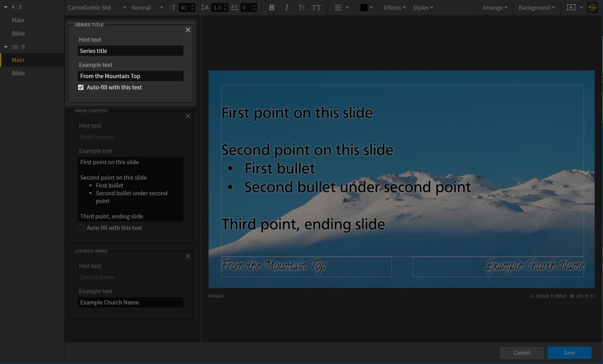Uncheck Auto-fill under Series Title

[81, 87]
